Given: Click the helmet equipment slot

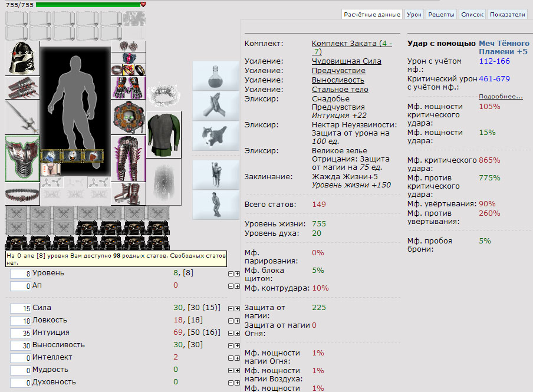Looking at the screenshot, I should [22, 58].
